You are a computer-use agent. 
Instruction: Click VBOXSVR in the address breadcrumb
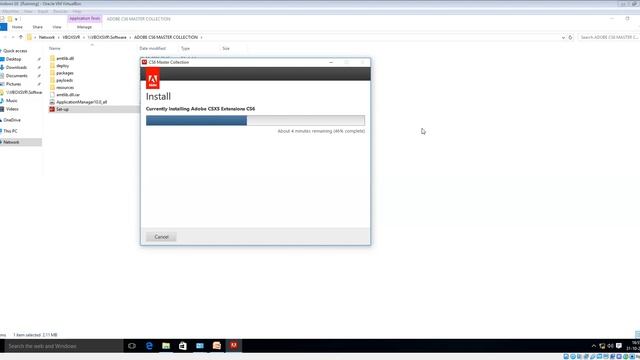[x=71, y=37]
